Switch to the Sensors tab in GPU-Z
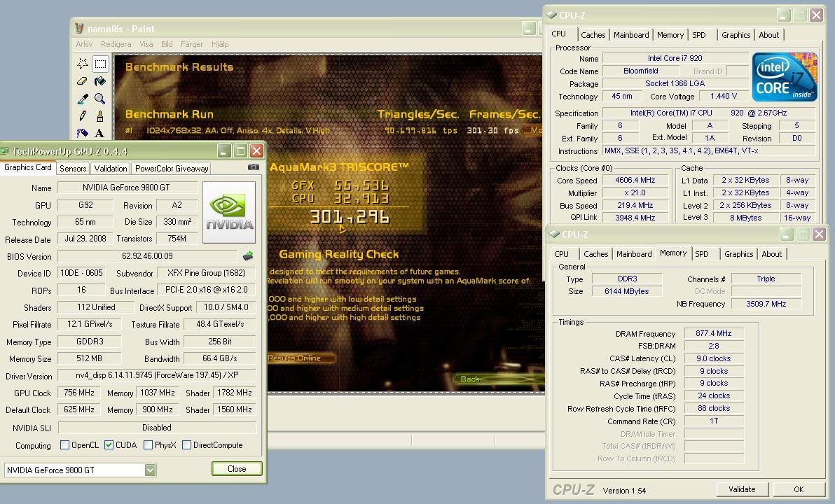 pos(73,168)
